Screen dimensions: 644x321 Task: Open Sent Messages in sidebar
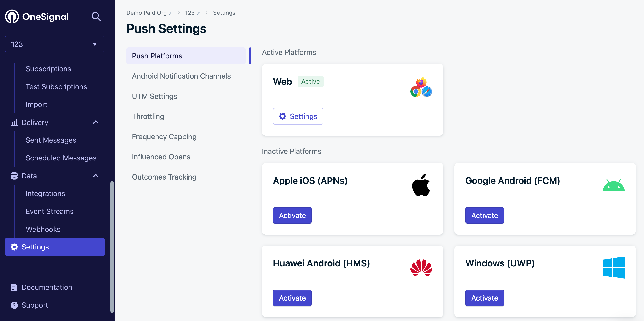point(51,140)
